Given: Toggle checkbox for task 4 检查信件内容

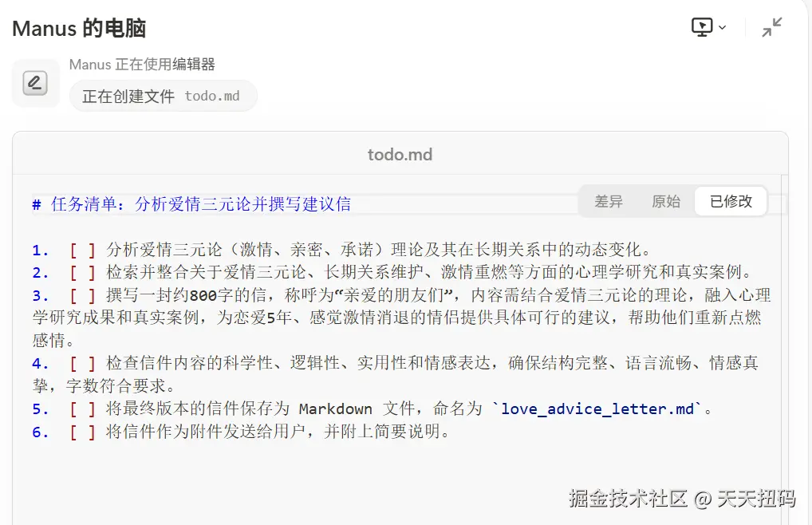Looking at the screenshot, I should point(83,364).
